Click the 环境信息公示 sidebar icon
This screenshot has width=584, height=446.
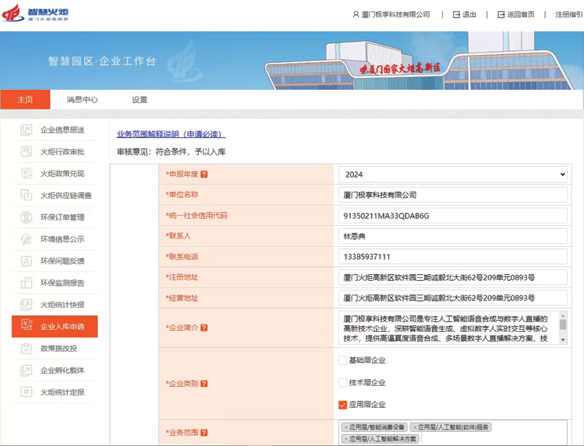[x=26, y=239]
